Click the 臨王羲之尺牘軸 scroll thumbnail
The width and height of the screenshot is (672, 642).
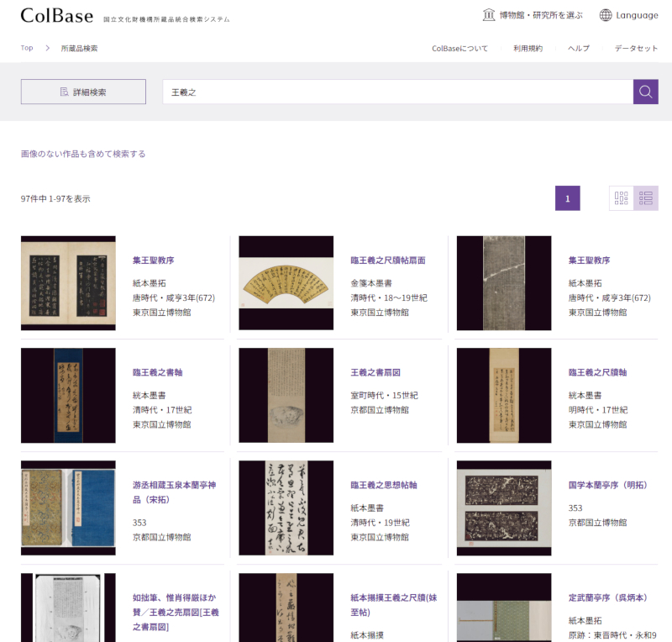coord(504,396)
